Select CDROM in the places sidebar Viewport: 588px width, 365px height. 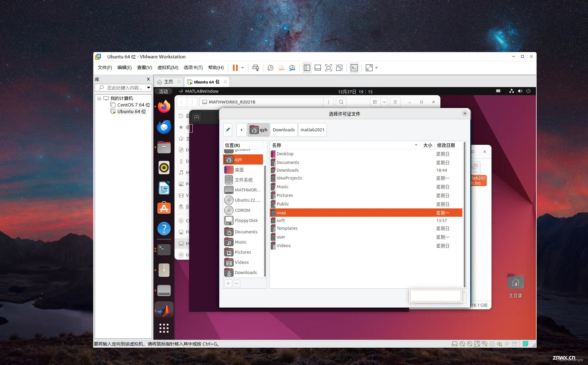pos(243,210)
